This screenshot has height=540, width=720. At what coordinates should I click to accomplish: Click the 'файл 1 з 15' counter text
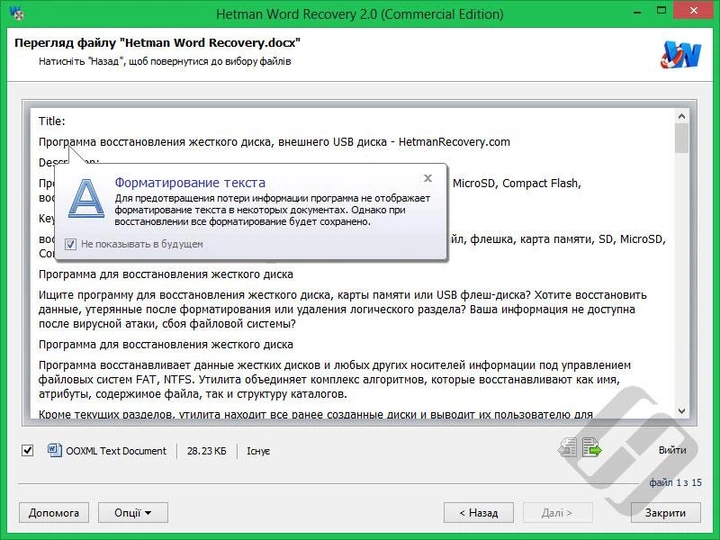coord(675,483)
